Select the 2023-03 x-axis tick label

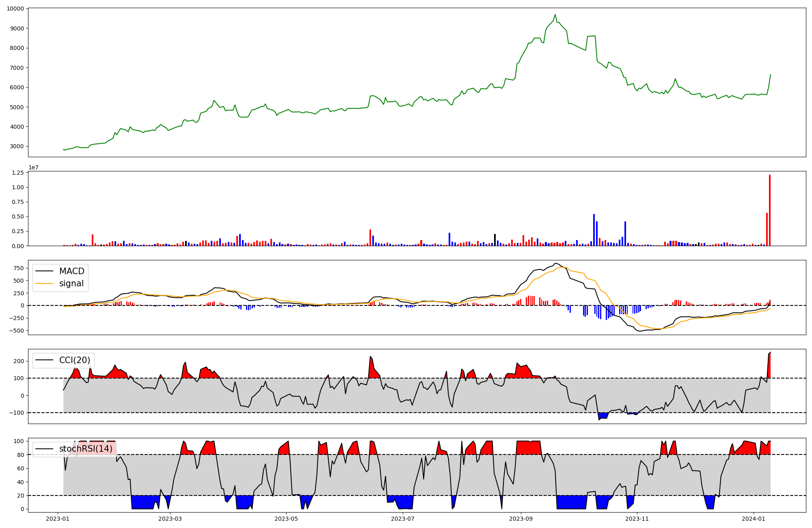pos(170,519)
